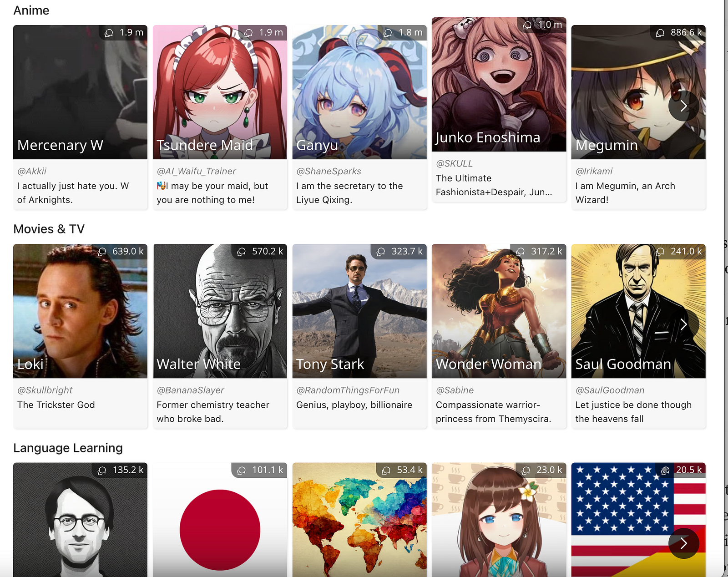Visit the @Irikami creator page
The width and height of the screenshot is (728, 577).
(594, 171)
